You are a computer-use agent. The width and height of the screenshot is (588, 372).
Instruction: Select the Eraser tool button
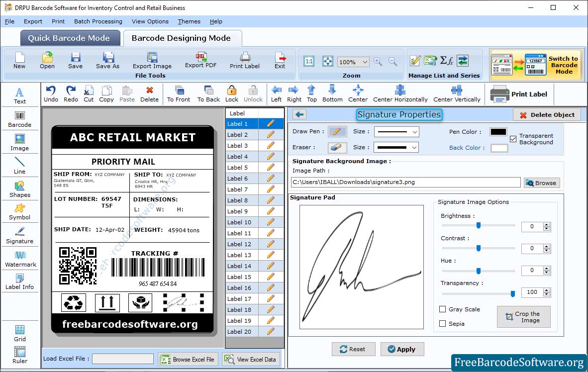(x=337, y=147)
